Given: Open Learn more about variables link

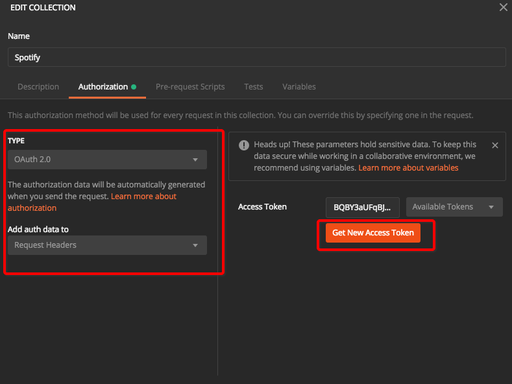Looking at the screenshot, I should 408,168.
